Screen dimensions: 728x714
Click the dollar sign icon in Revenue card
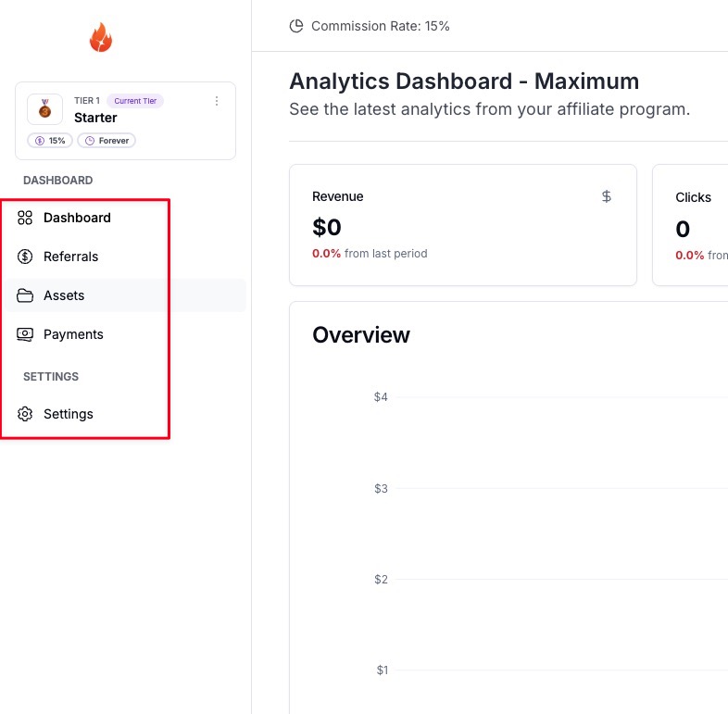coord(607,196)
